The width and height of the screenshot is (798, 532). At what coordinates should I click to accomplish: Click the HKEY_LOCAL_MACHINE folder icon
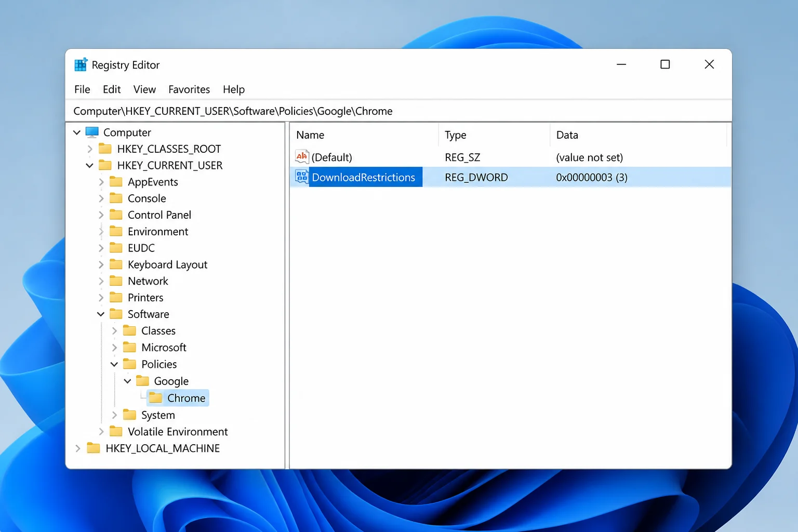tap(94, 448)
